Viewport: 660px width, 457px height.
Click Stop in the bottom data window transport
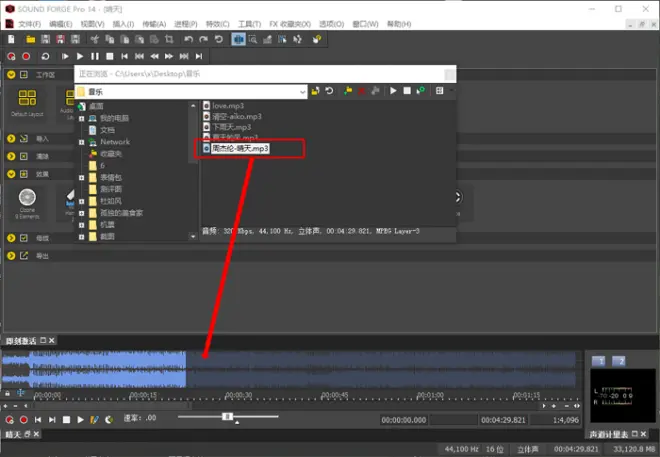66,420
